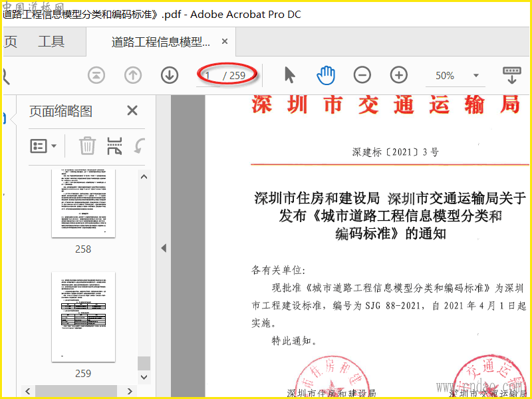Show next page arrow button
The width and height of the screenshot is (532, 399).
pos(170,75)
